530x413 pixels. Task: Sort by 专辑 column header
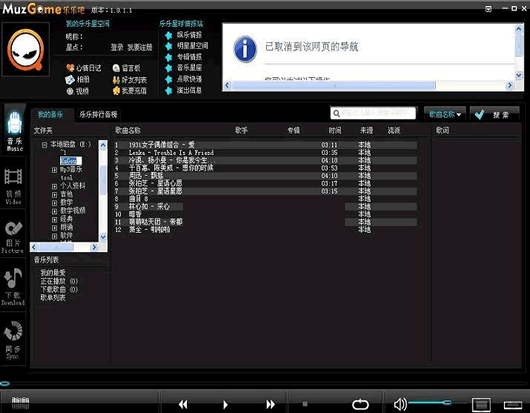293,130
